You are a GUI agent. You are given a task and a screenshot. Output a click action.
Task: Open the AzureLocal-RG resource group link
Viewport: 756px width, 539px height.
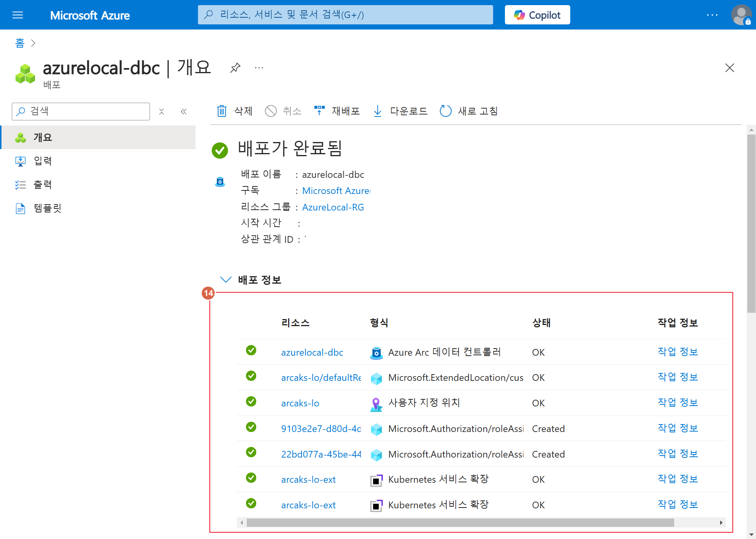point(333,207)
